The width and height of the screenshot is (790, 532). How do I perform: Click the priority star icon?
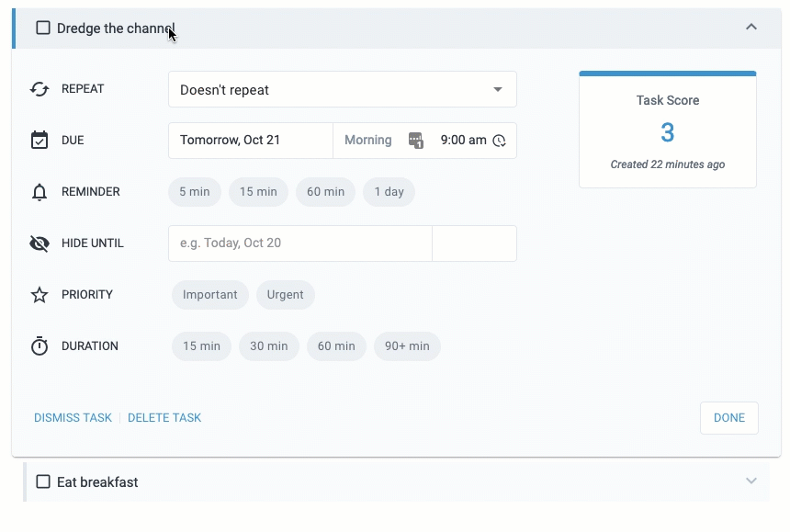tap(39, 295)
